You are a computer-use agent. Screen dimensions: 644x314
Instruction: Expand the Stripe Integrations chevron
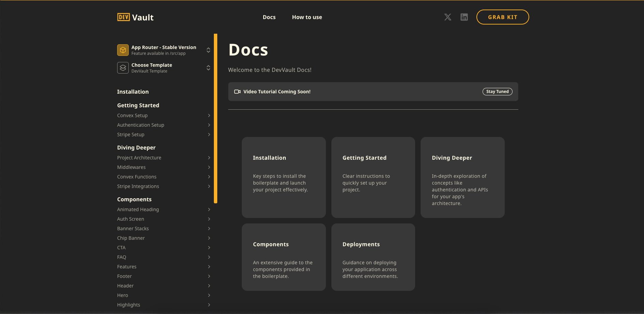pos(209,186)
